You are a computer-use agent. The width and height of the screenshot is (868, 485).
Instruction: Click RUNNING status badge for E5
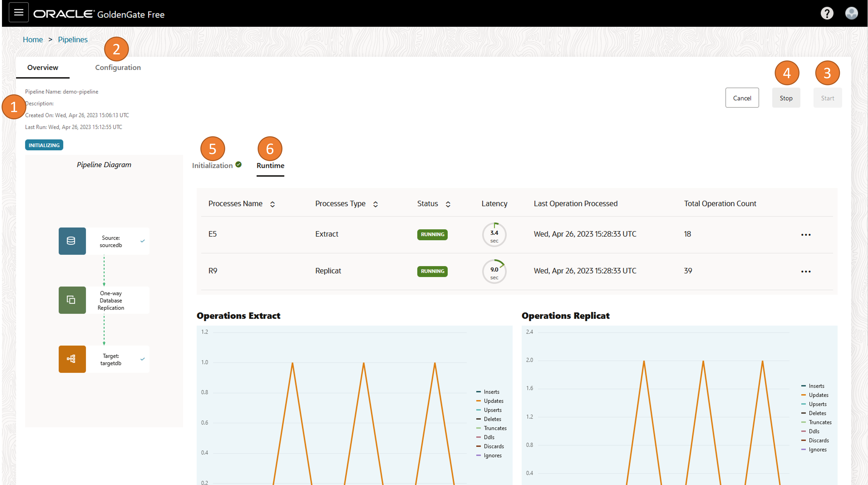point(432,235)
